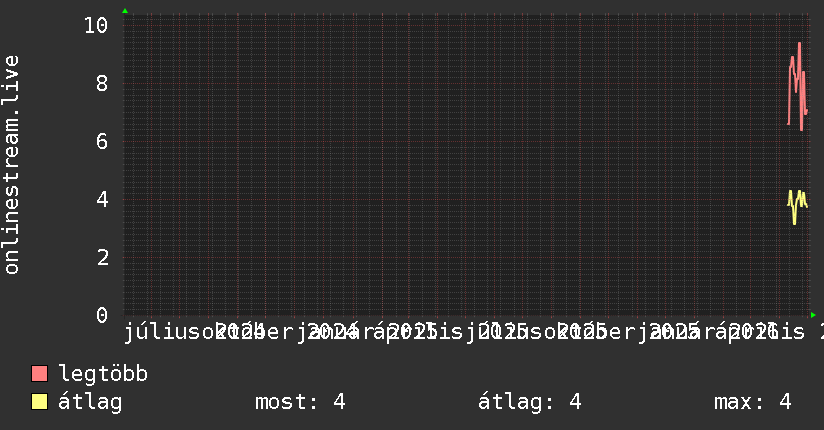Click the 6 label on Y axis
This screenshot has height=430, width=824.
pos(102,141)
